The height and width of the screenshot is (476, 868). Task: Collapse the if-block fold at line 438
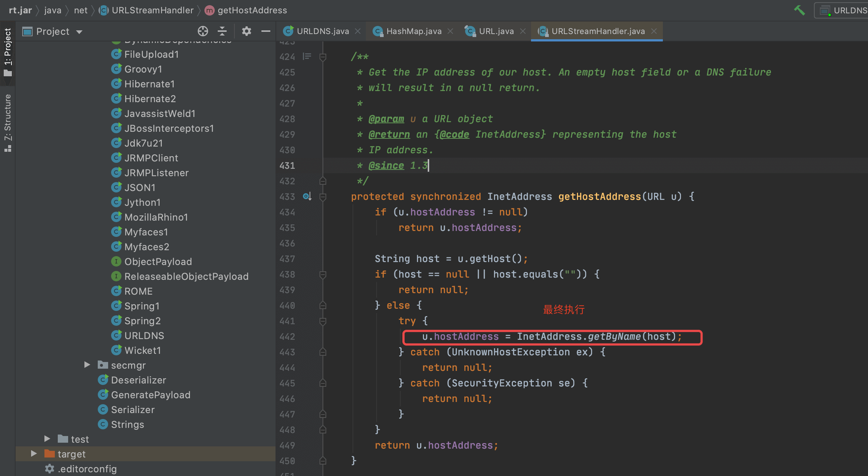point(323,275)
